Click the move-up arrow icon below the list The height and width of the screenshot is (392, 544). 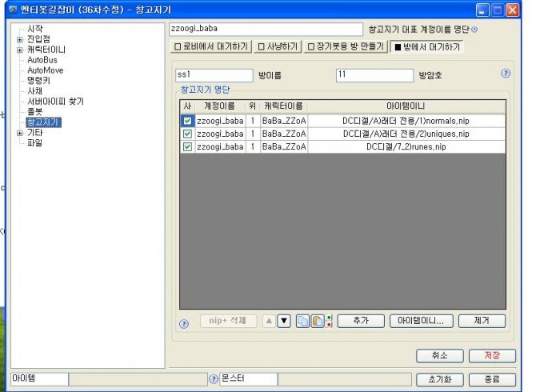270,321
